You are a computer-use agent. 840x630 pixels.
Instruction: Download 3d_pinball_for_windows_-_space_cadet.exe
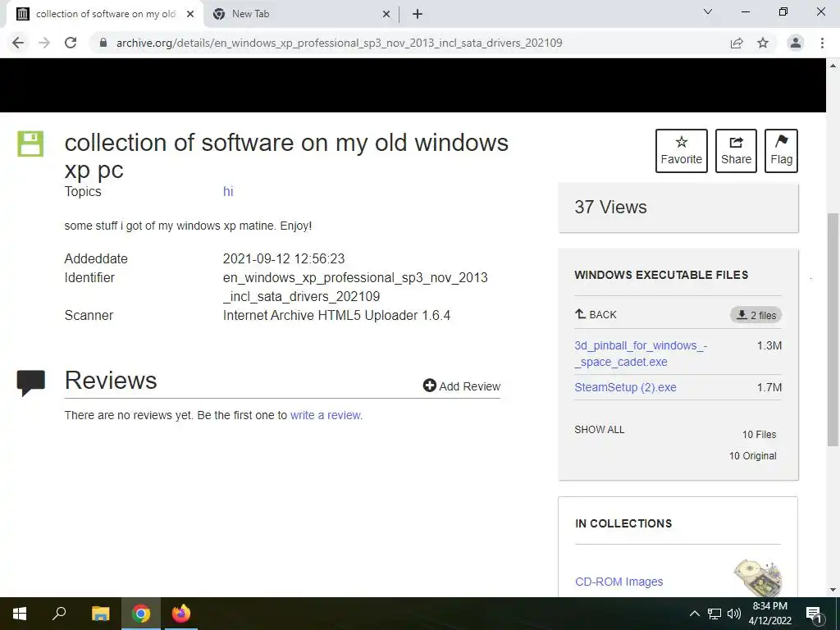coord(641,354)
